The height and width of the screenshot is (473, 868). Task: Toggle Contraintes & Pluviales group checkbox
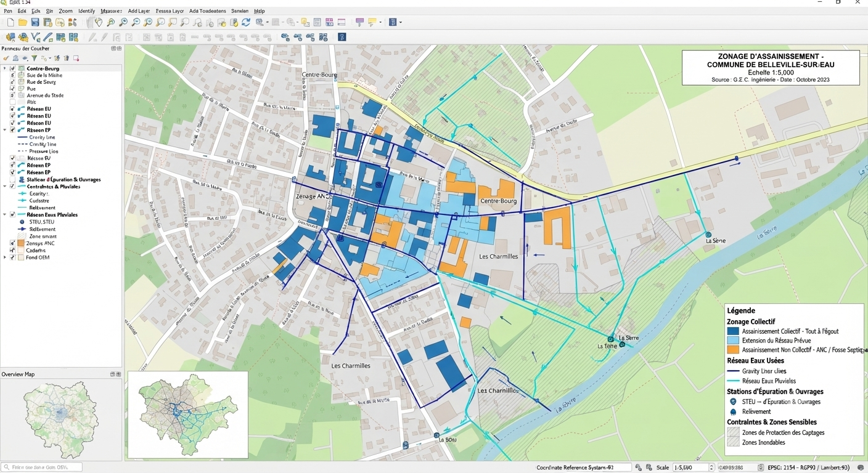click(13, 186)
